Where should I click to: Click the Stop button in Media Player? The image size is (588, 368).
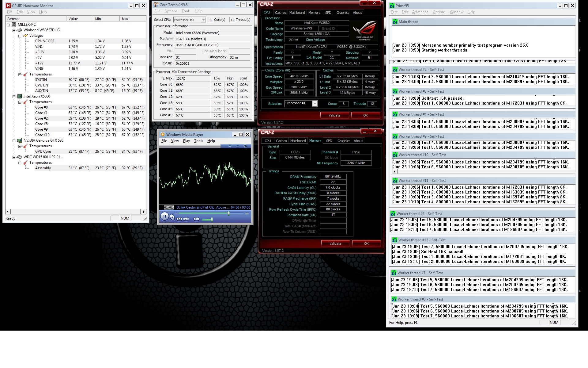tap(172, 217)
